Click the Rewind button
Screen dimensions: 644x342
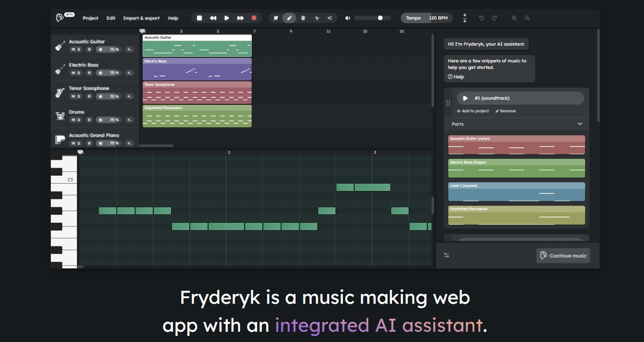213,18
